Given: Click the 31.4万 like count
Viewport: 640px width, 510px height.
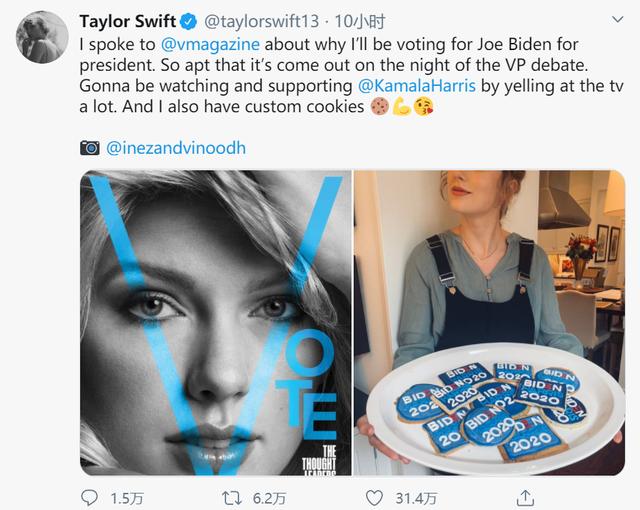Looking at the screenshot, I should 416,498.
